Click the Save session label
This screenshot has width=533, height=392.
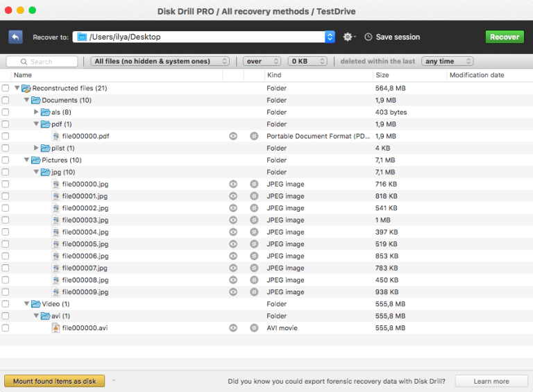pos(398,37)
